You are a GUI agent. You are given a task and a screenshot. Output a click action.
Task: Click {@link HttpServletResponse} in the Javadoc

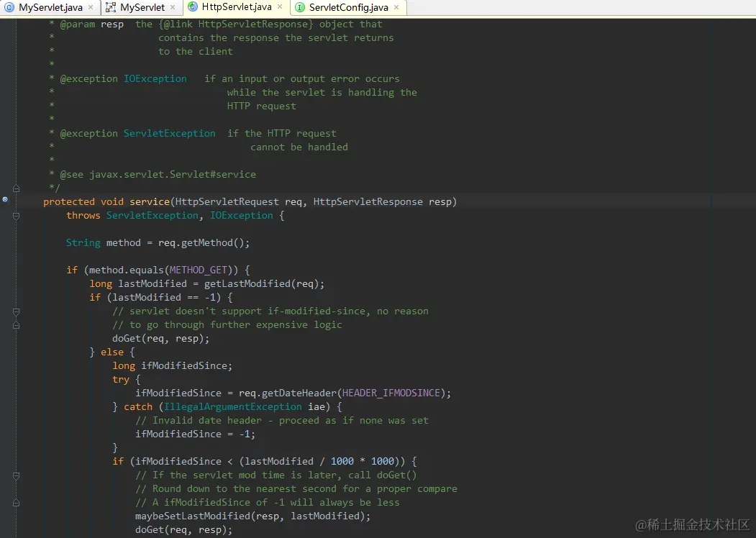[x=236, y=24]
